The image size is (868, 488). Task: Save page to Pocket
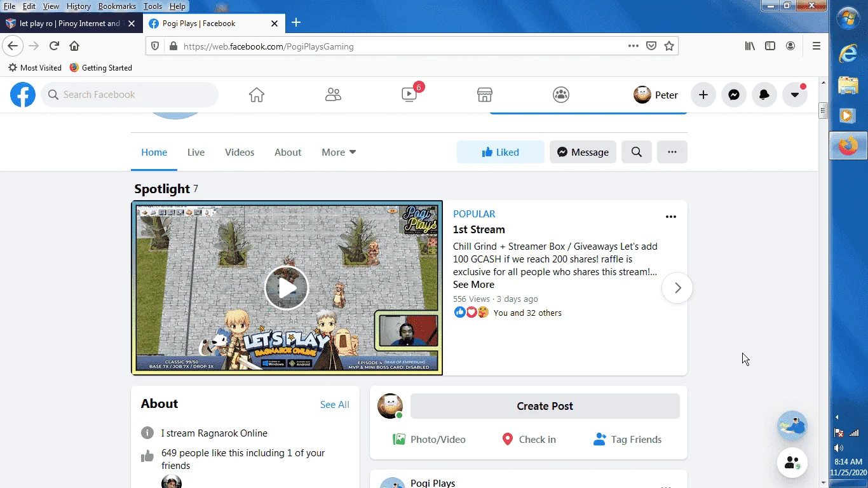tap(651, 46)
